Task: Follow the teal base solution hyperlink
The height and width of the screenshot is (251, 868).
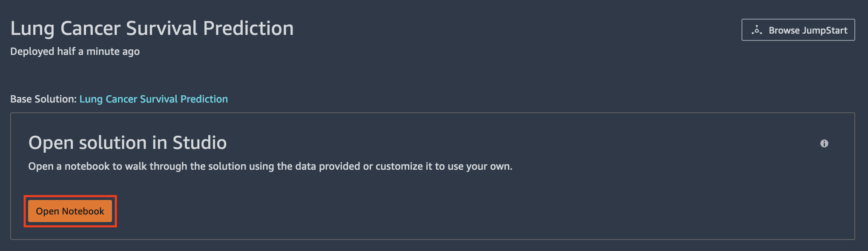Action: [x=154, y=99]
